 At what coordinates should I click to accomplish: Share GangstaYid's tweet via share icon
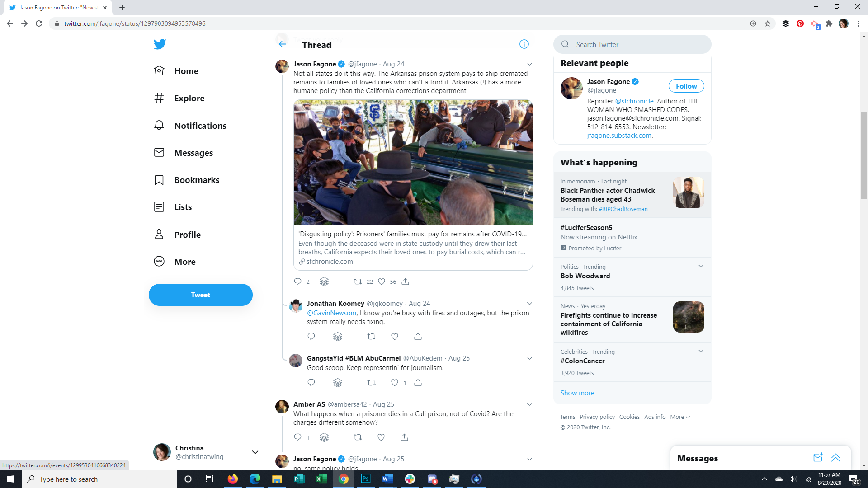[418, 383]
